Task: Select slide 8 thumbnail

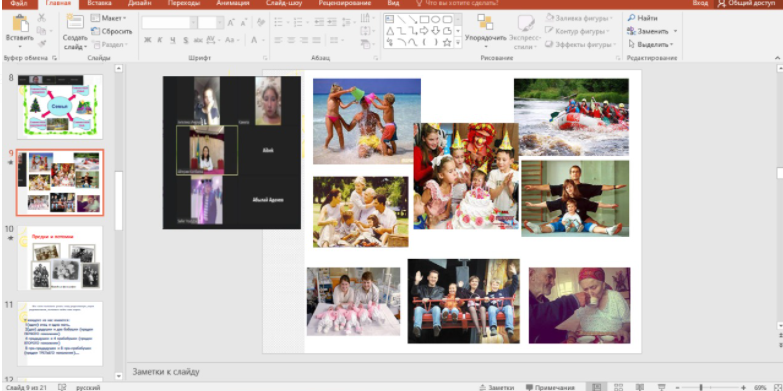Action: click(x=60, y=106)
